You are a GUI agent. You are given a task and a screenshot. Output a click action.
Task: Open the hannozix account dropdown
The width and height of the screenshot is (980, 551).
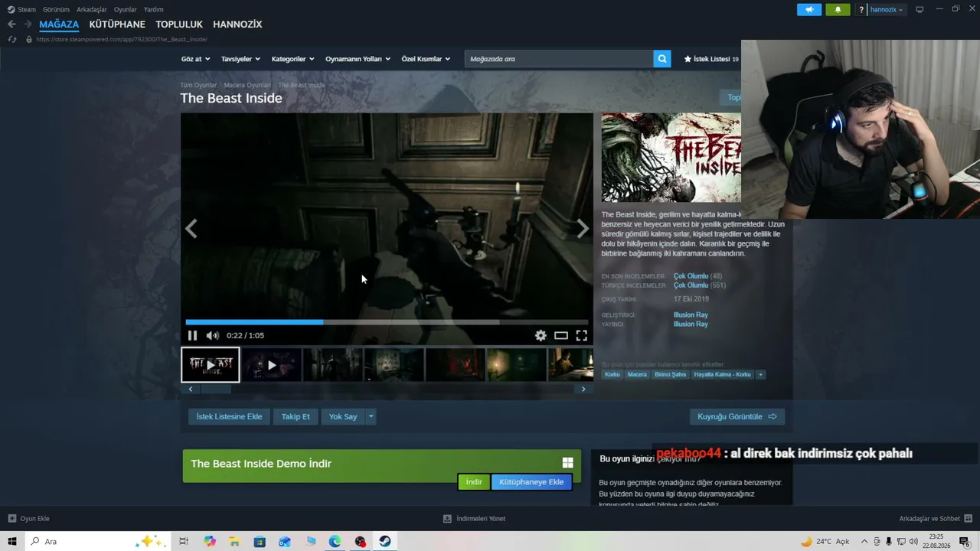click(x=887, y=10)
